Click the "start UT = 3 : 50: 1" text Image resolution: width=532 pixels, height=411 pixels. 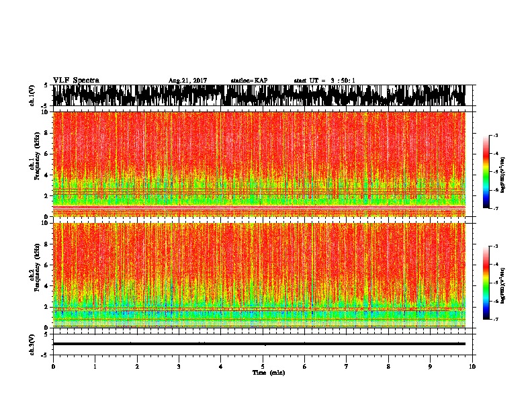coord(324,81)
